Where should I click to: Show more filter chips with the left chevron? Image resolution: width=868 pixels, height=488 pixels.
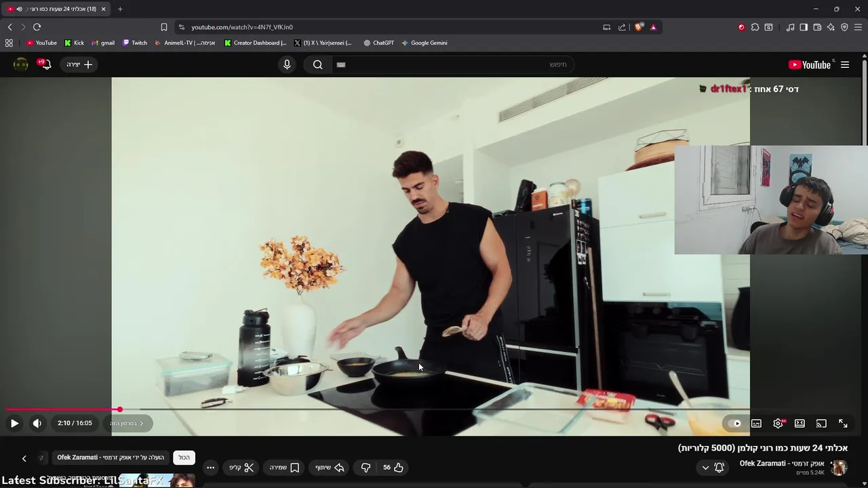(x=24, y=458)
